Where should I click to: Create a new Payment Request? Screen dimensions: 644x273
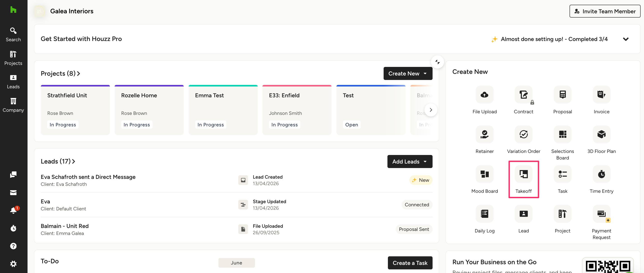[602, 222]
